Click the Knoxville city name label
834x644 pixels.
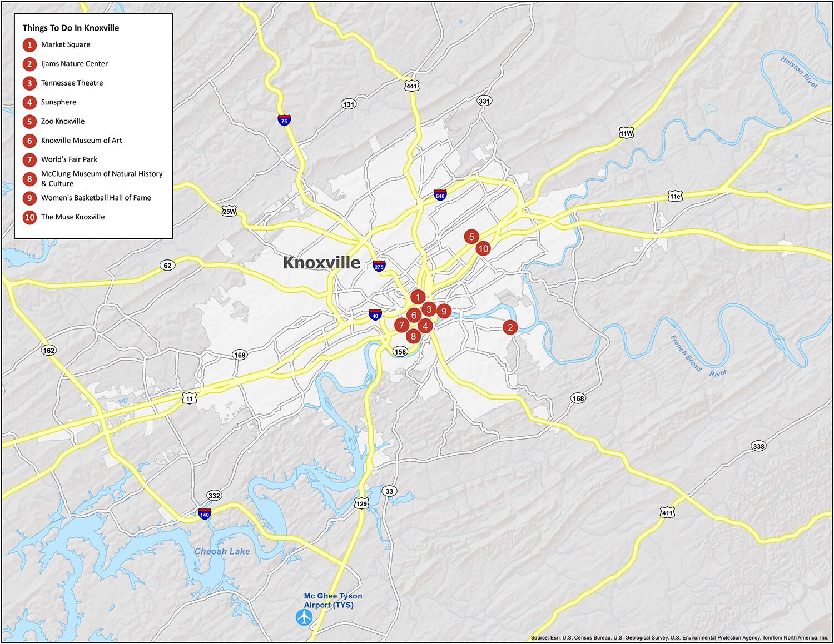click(x=321, y=262)
